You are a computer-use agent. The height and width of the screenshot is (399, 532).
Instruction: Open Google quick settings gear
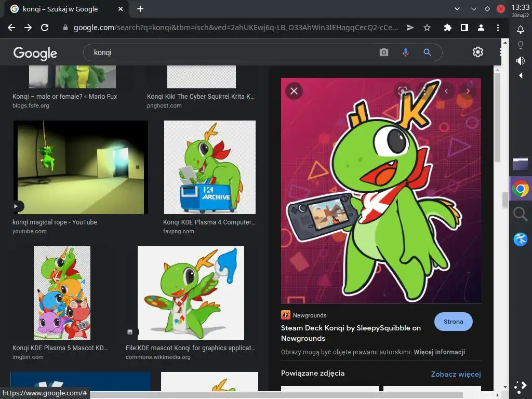pyautogui.click(x=478, y=52)
